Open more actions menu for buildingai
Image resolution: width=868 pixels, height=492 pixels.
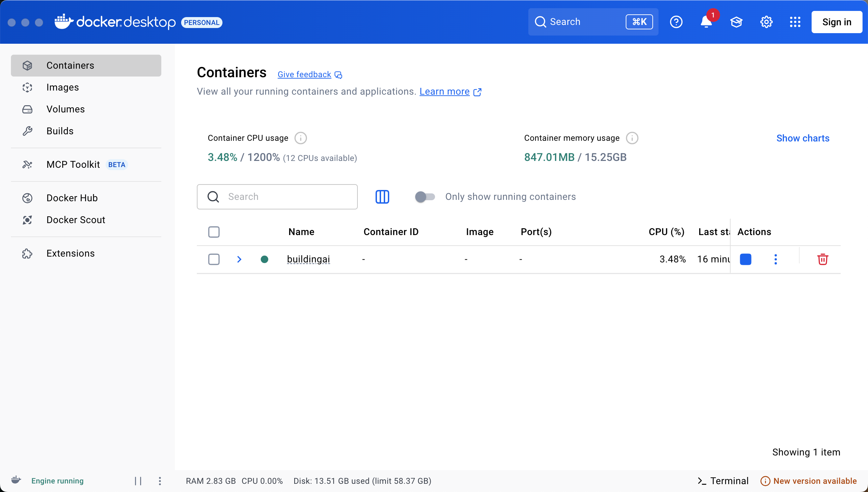click(x=775, y=259)
